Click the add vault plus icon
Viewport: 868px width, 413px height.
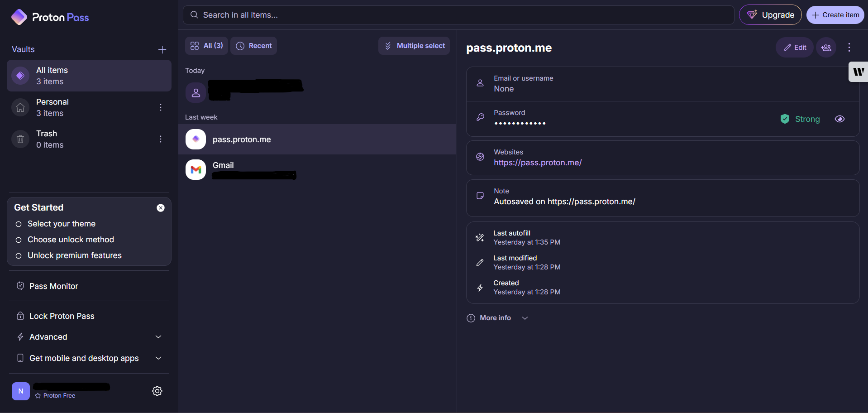[162, 50]
